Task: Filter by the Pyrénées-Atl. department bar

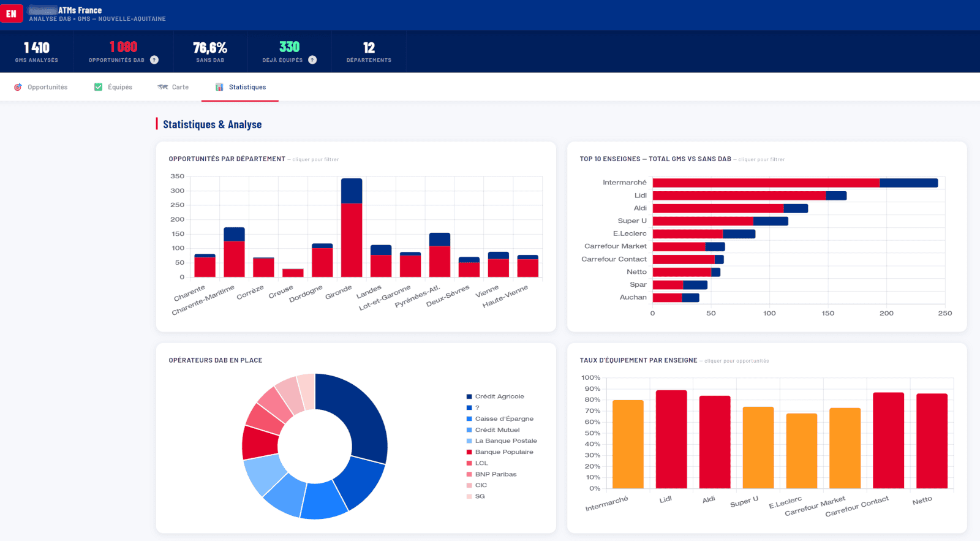Action: (x=440, y=255)
